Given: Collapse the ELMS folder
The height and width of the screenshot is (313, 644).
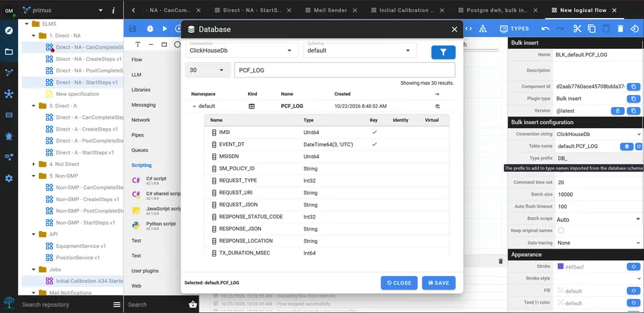Looking at the screenshot, I should tap(27, 23).
